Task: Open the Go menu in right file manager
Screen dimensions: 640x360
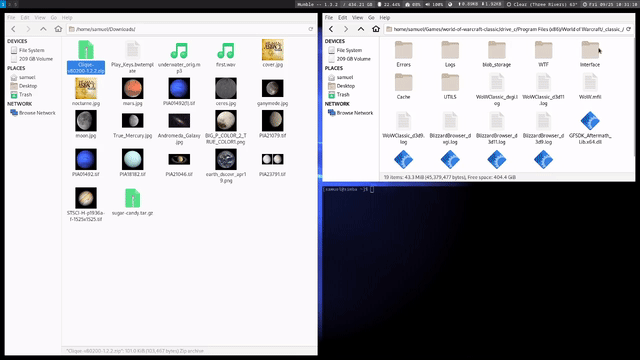Action: [x=371, y=18]
